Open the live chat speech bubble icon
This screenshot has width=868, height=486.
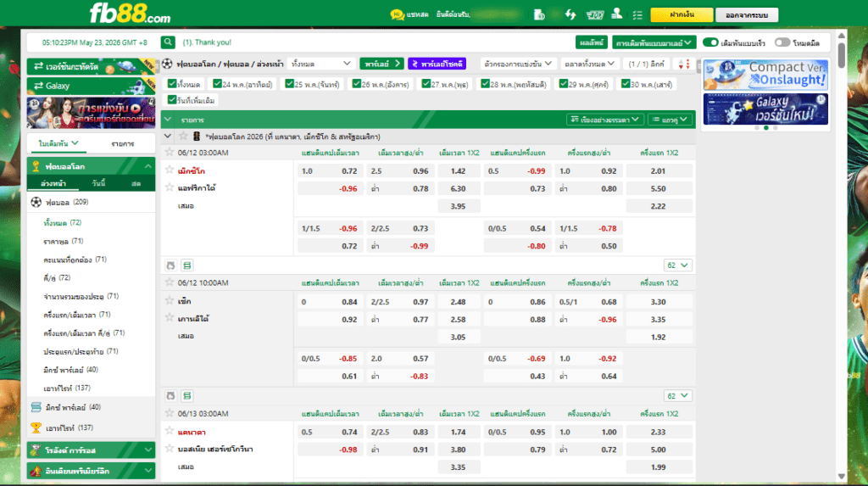(x=397, y=15)
